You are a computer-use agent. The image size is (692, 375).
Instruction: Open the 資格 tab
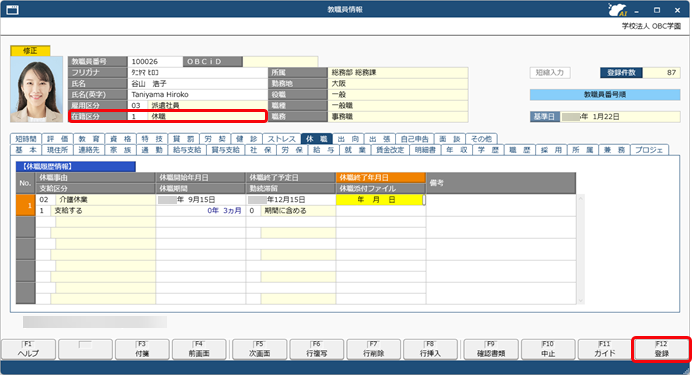(120, 139)
